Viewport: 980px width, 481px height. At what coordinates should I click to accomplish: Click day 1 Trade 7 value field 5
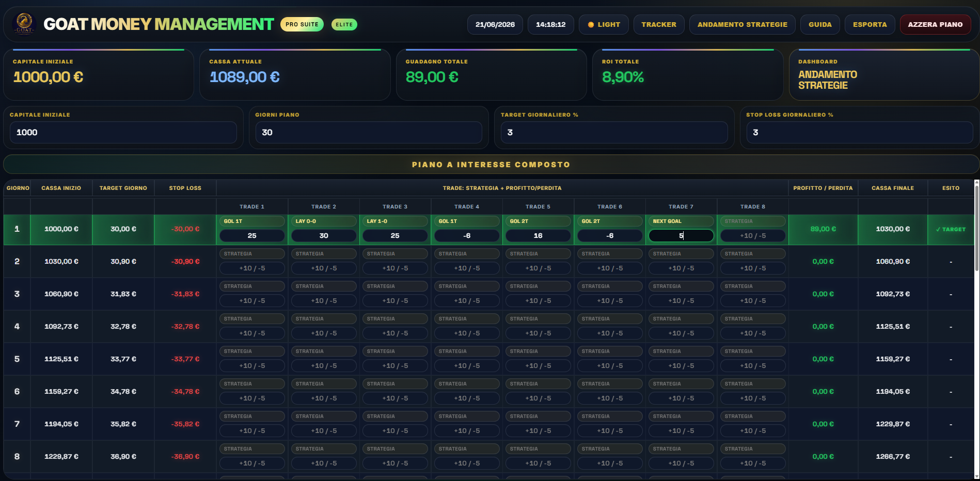tap(681, 235)
